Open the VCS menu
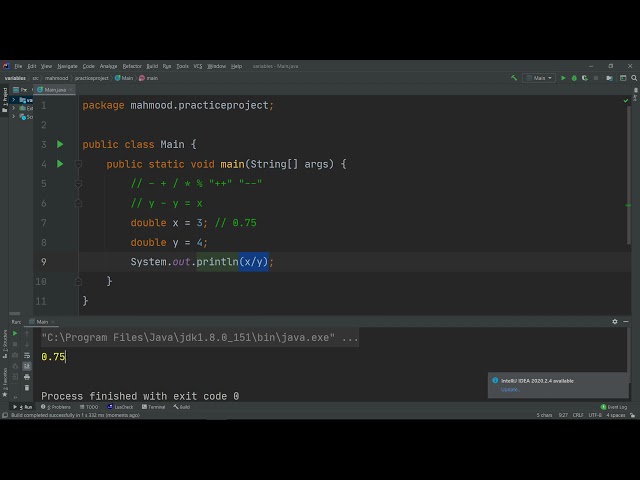 pos(198,66)
